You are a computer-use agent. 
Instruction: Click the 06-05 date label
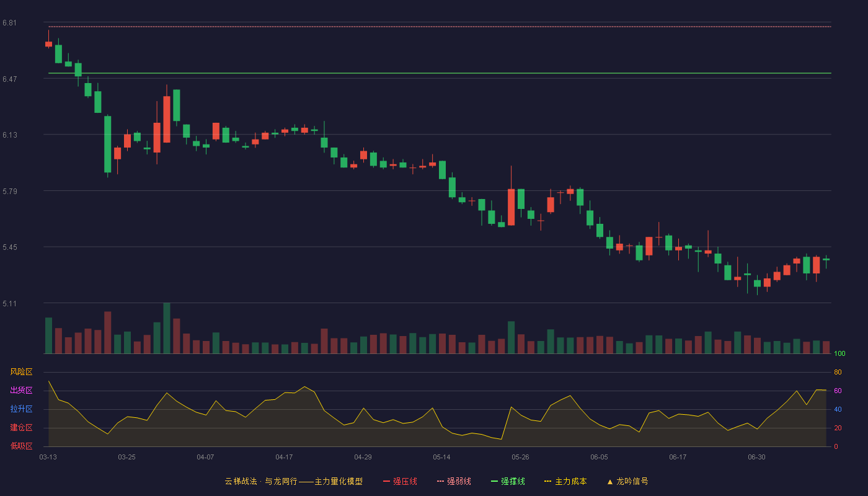point(599,457)
